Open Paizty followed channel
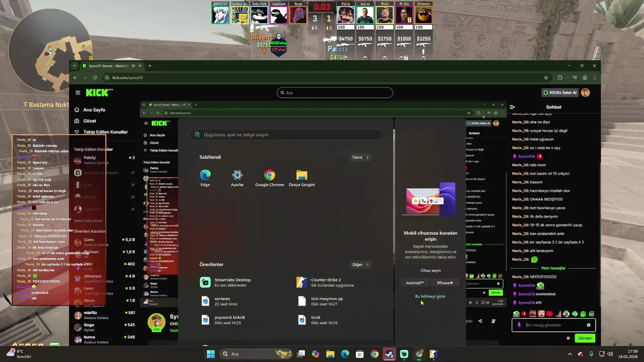The image size is (644, 362). pos(105,160)
